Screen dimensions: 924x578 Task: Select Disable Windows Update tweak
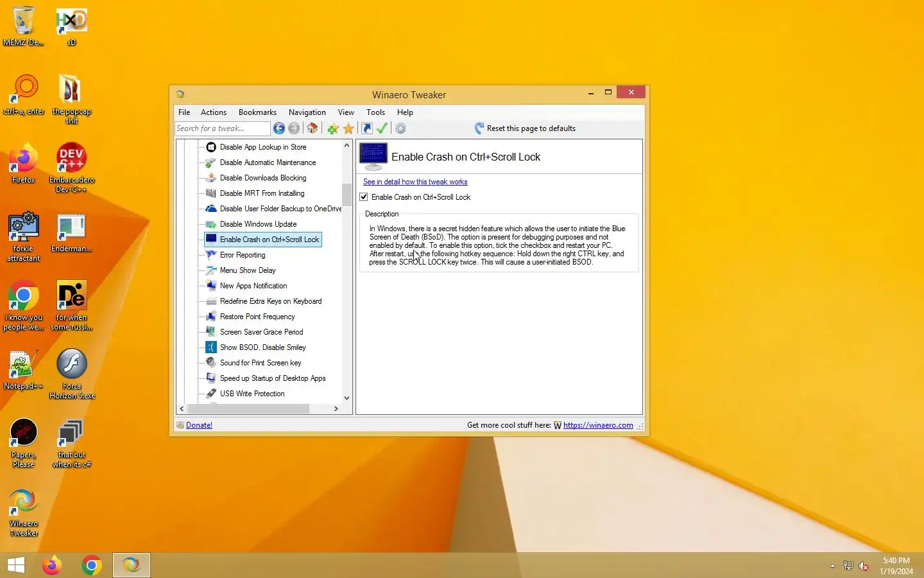(258, 224)
